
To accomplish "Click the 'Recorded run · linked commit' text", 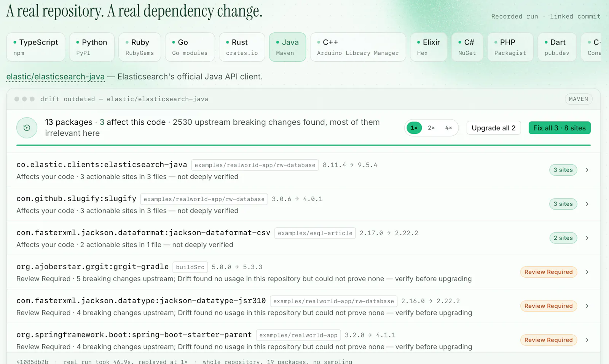I will [546, 16].
